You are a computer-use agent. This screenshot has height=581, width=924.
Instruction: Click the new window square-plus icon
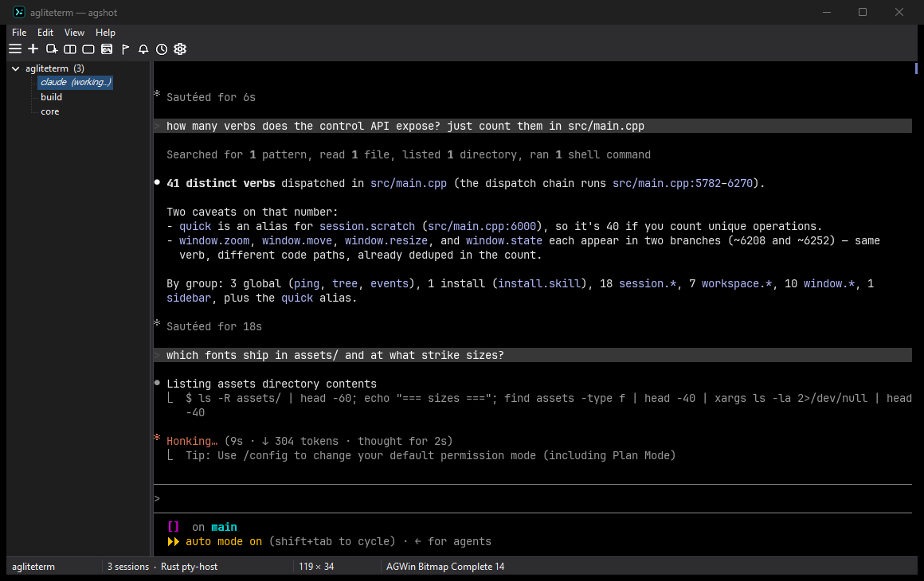pyautogui.click(x=52, y=49)
